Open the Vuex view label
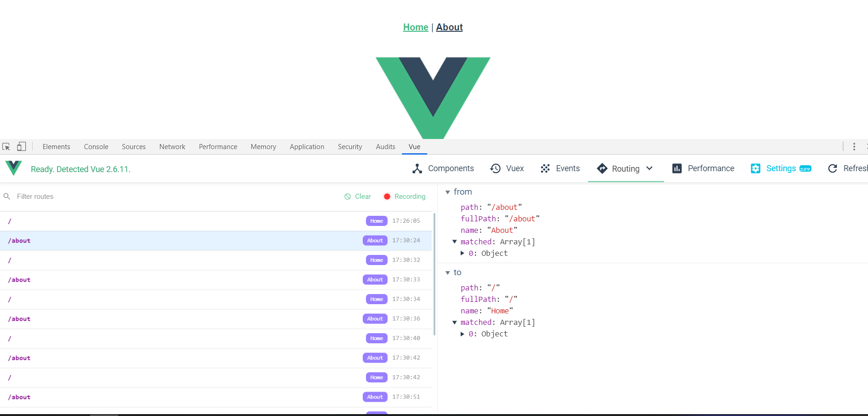 [515, 168]
